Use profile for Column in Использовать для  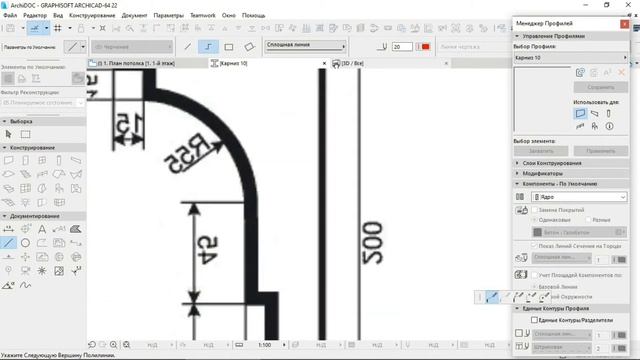(x=609, y=113)
